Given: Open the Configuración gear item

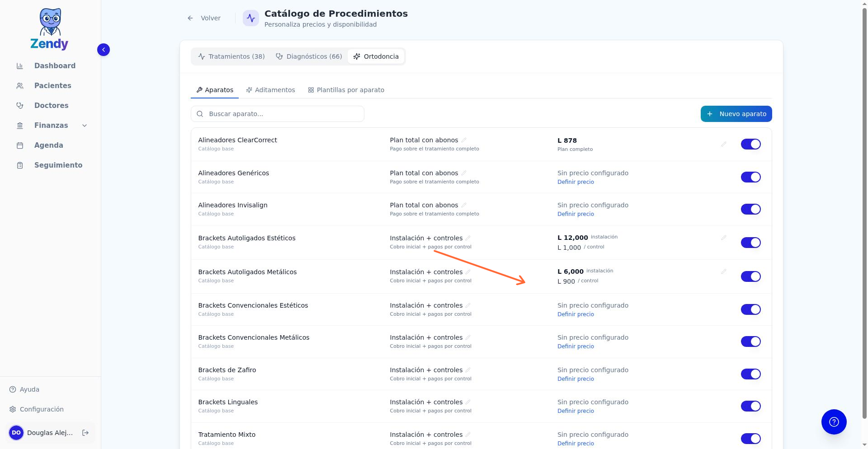Looking at the screenshot, I should (37, 409).
